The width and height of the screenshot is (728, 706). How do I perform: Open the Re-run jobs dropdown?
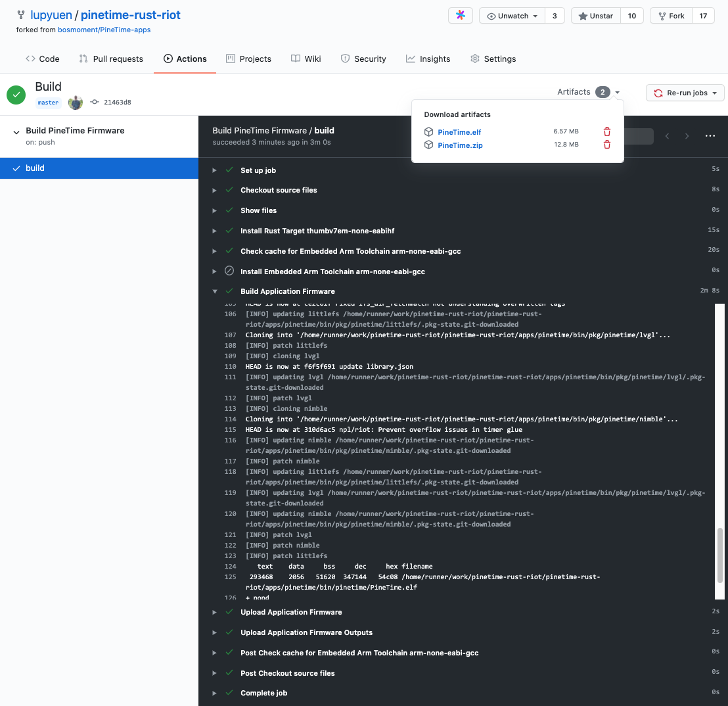(x=685, y=93)
